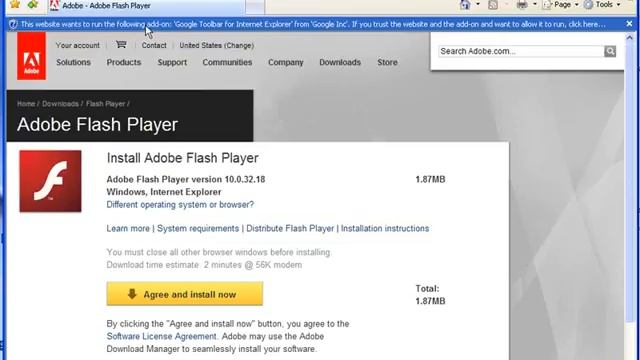
Task: Focus the Search Adobe.com input field
Action: pyautogui.click(x=521, y=51)
